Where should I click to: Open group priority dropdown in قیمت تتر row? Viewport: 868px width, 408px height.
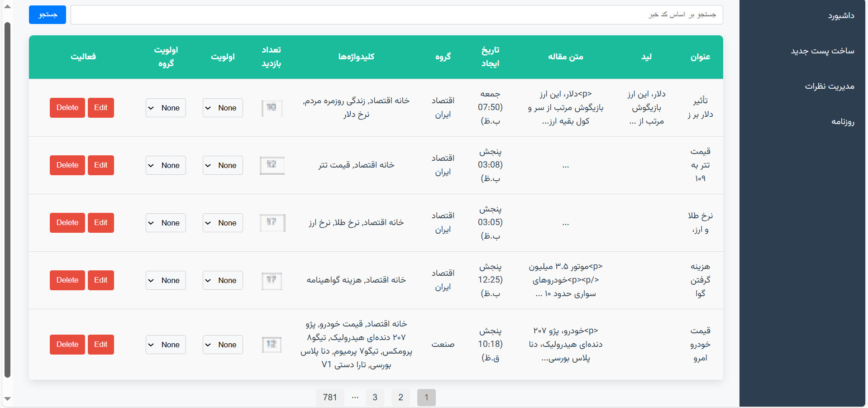(x=166, y=165)
